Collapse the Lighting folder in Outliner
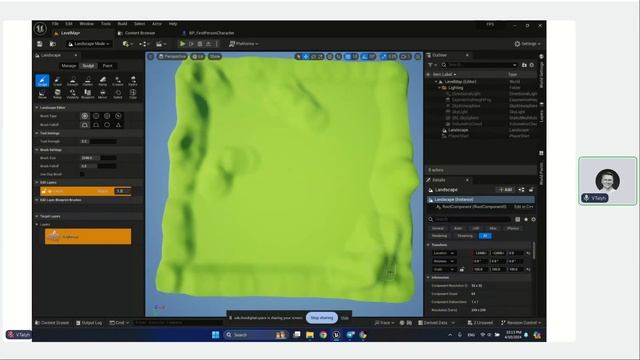This screenshot has width=640, height=360. point(439,88)
